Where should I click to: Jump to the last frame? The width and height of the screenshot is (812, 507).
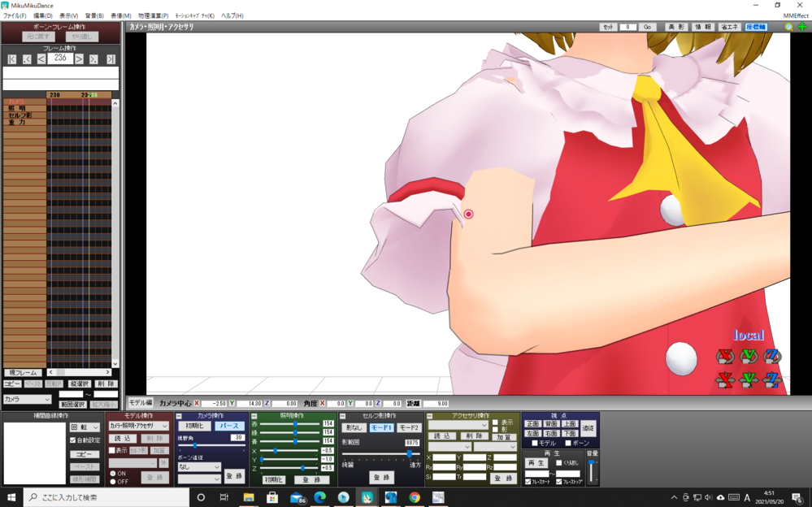tap(111, 59)
